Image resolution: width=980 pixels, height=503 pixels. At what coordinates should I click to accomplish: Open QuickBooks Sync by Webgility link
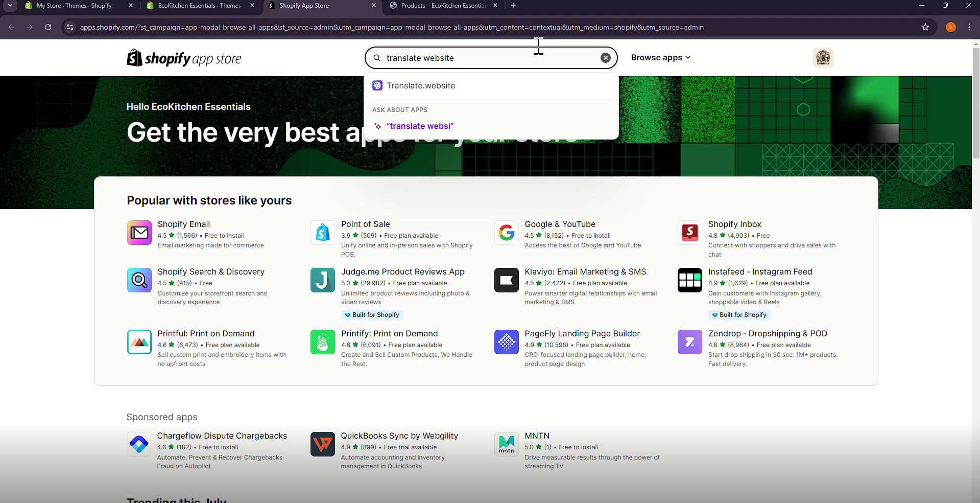pyautogui.click(x=400, y=436)
